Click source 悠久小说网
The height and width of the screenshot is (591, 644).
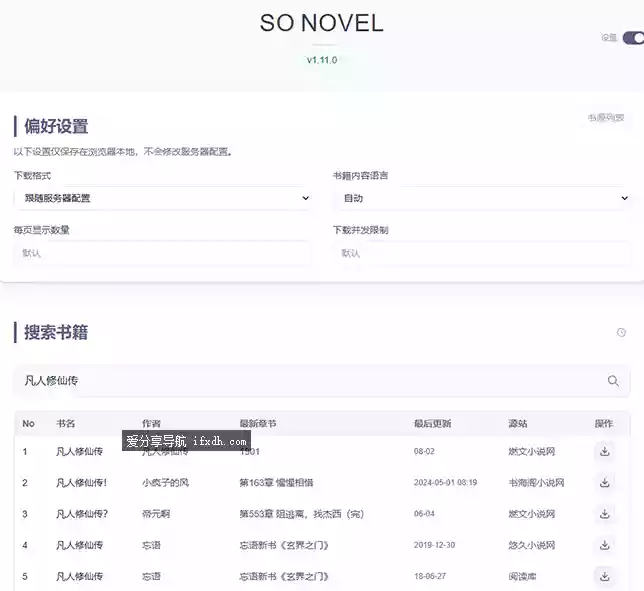[x=532, y=545]
